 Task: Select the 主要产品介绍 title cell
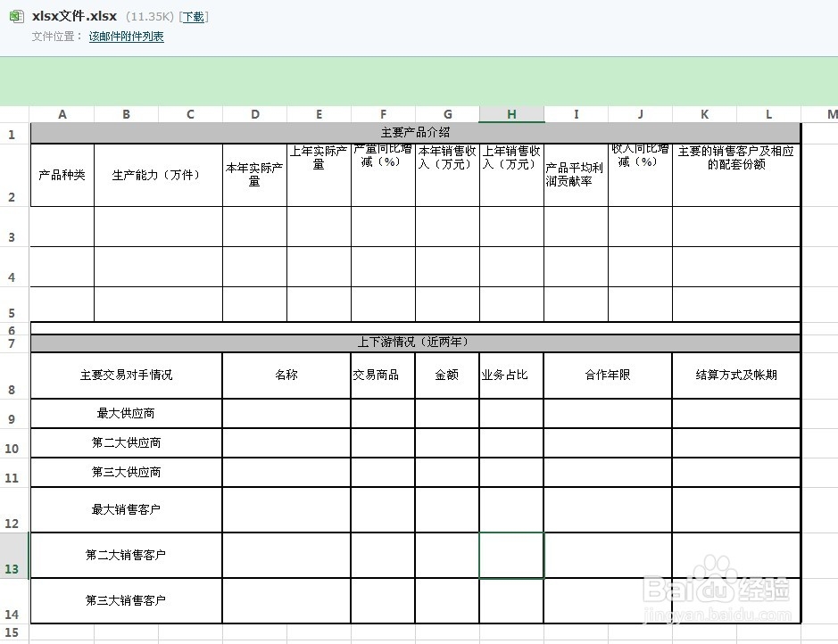click(414, 134)
